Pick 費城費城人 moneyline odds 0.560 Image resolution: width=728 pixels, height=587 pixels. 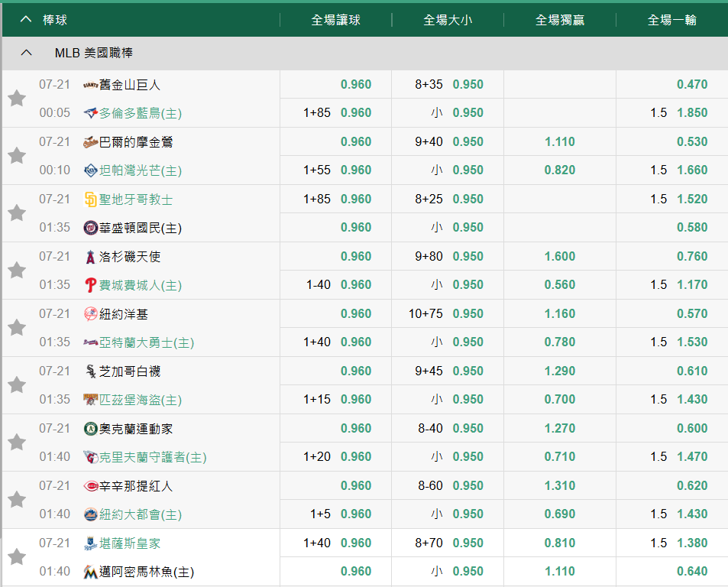pyautogui.click(x=560, y=284)
